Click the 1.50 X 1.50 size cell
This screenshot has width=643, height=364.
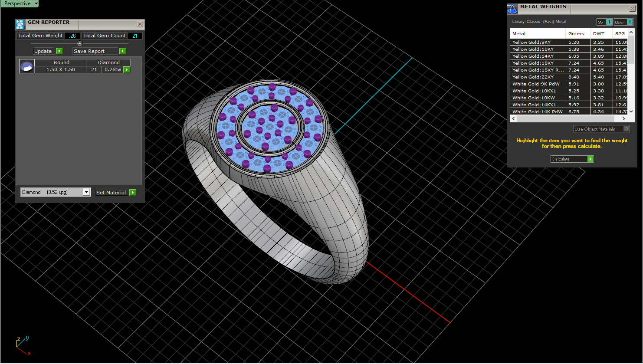click(61, 70)
